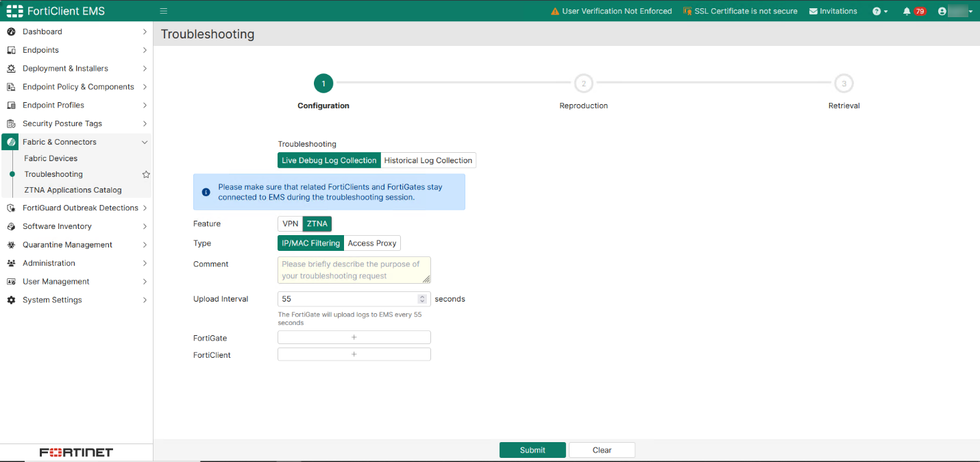Click the Security Posture Tags icon
Image resolution: width=980 pixels, height=462 pixels.
pos(11,124)
